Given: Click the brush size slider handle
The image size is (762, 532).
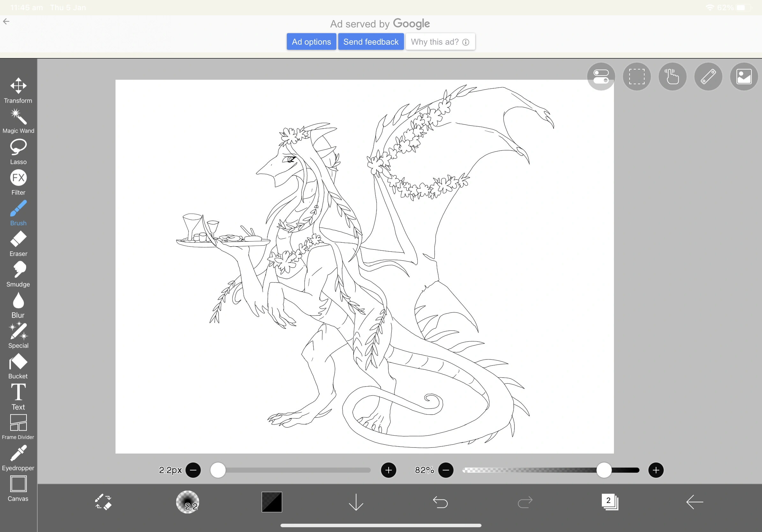Looking at the screenshot, I should [218, 470].
